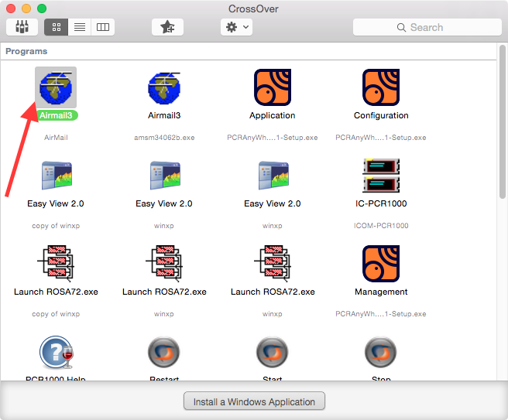Select the Management program icon
The width and height of the screenshot is (508, 420).
[x=381, y=264]
